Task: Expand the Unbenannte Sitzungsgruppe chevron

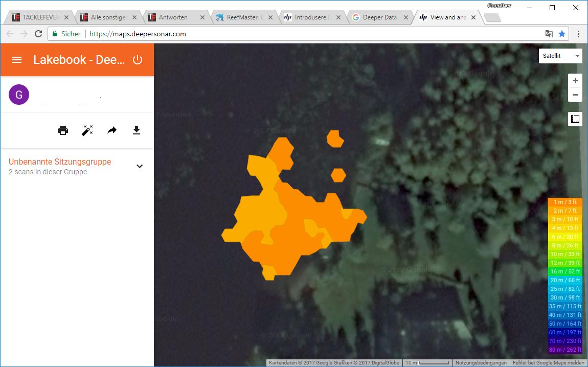Action: pos(140,166)
